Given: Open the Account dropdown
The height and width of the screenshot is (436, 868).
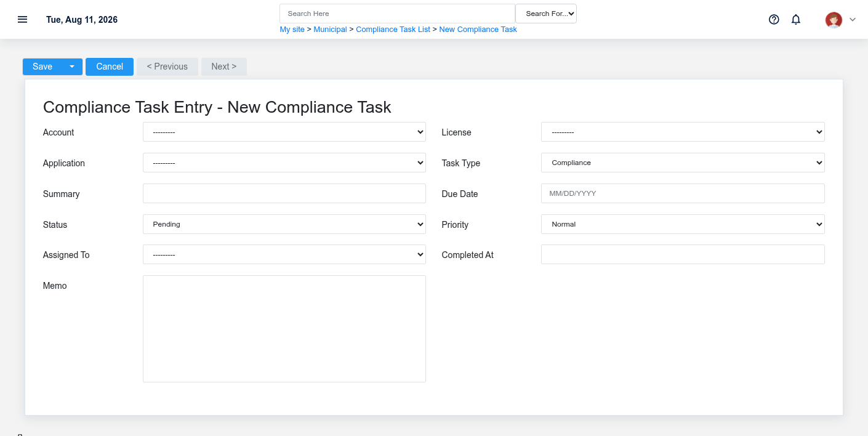Looking at the screenshot, I should tap(284, 132).
